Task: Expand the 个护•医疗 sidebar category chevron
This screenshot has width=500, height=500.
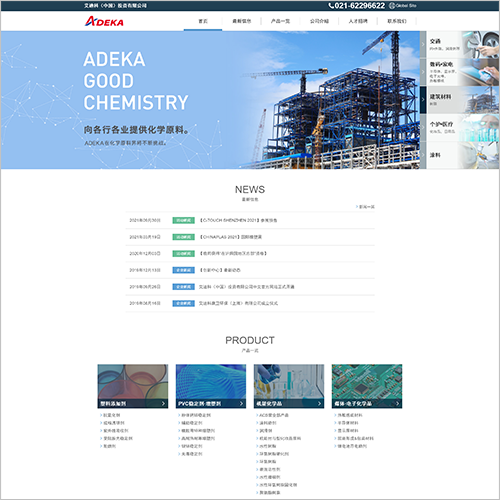Action: [x=423, y=127]
